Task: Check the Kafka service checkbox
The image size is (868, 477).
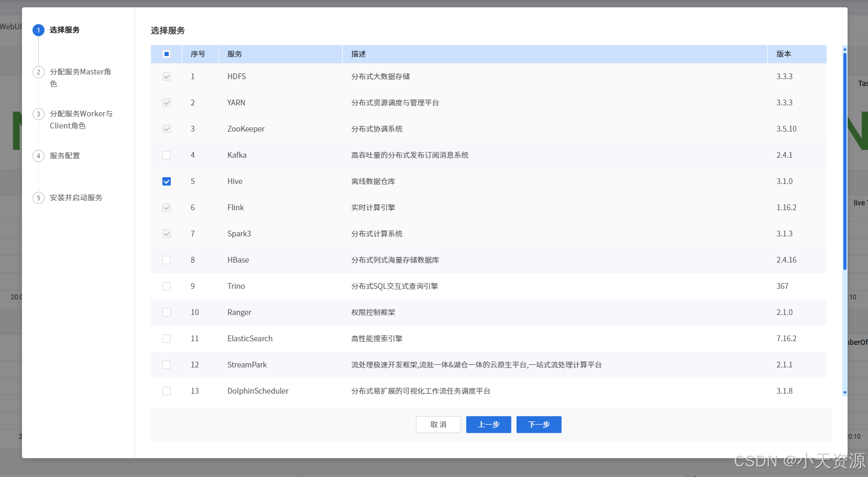Action: tap(167, 155)
